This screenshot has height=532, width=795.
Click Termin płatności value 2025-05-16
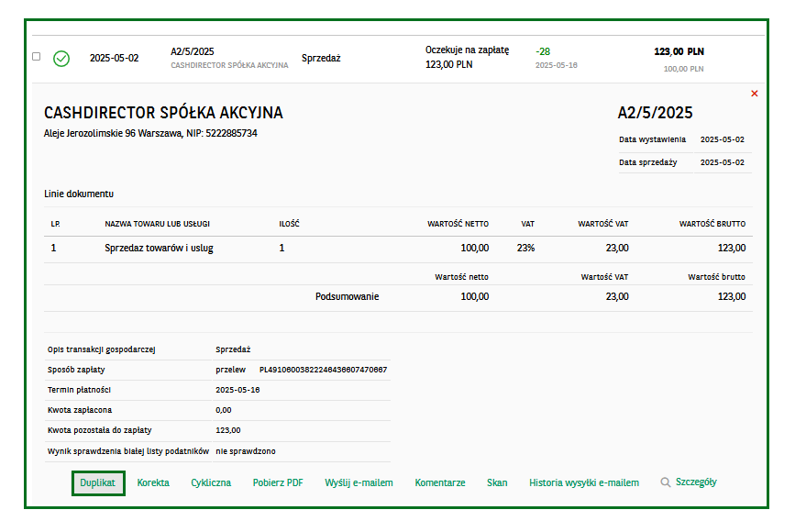(x=237, y=390)
